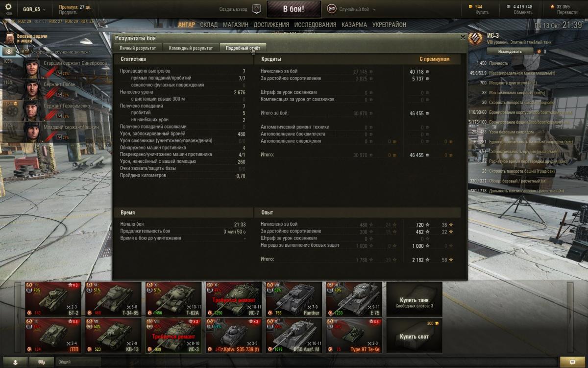Open the МАГАЗИН menu section

pyautogui.click(x=236, y=25)
